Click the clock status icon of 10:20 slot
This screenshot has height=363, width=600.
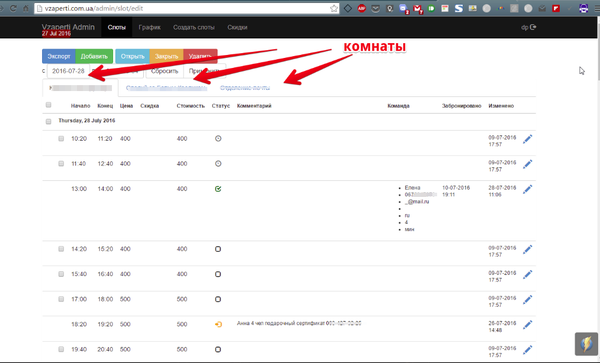[x=218, y=138]
